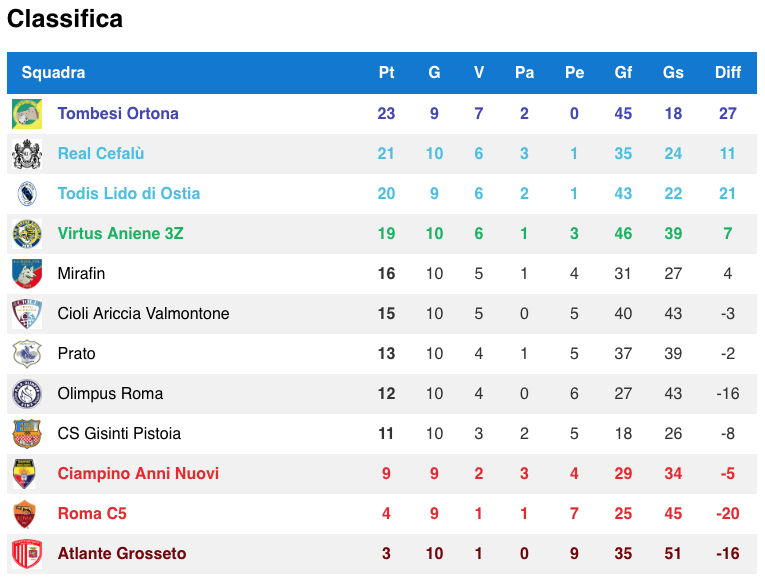Open the Ciampino Anni Nuovi team link
This screenshot has height=588, width=765.
click(138, 474)
